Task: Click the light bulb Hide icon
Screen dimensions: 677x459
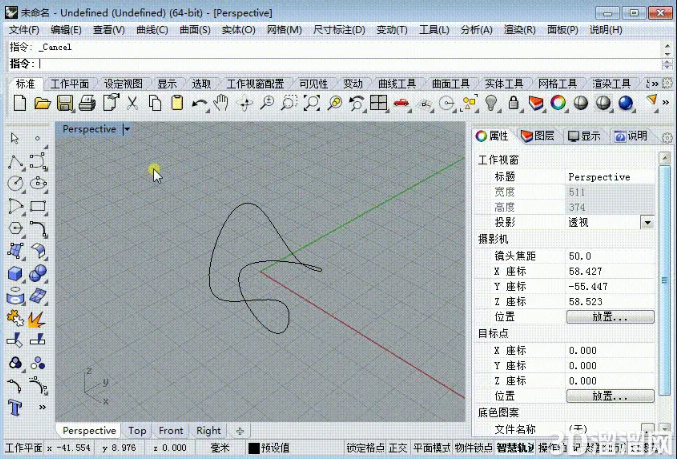Action: pos(491,103)
